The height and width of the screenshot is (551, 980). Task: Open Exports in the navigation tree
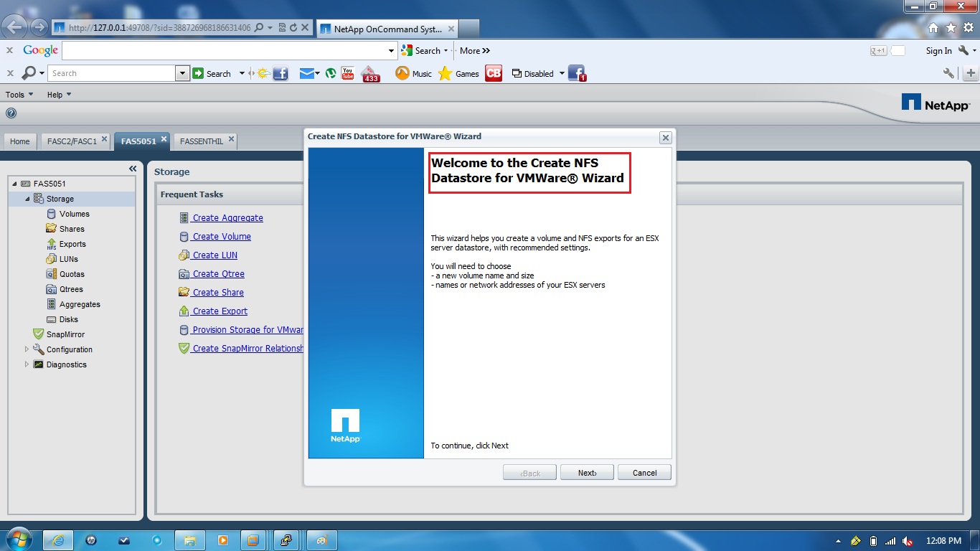(74, 243)
